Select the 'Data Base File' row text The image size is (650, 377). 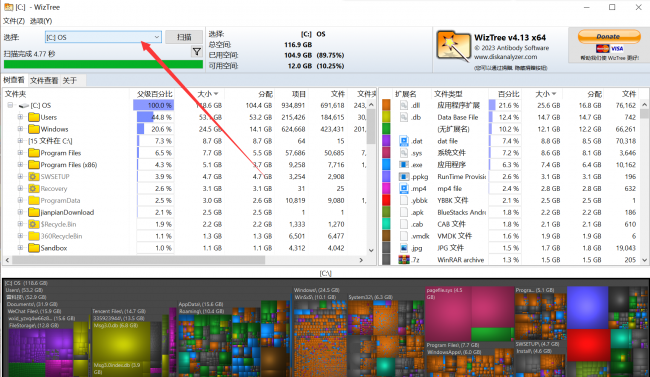coord(458,117)
